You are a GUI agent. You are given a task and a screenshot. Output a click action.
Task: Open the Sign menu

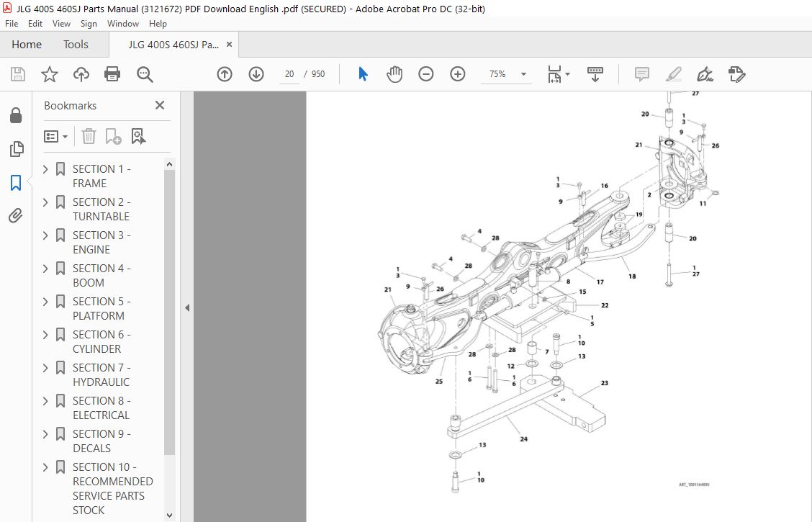89,23
